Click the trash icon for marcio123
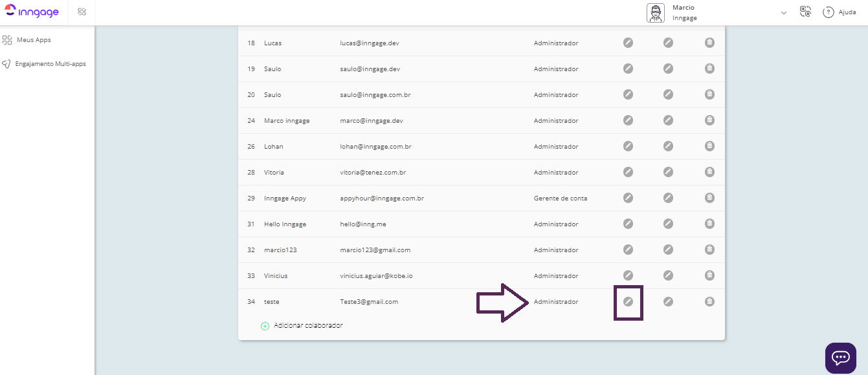Screen dimensions: 868x375 click(x=709, y=250)
